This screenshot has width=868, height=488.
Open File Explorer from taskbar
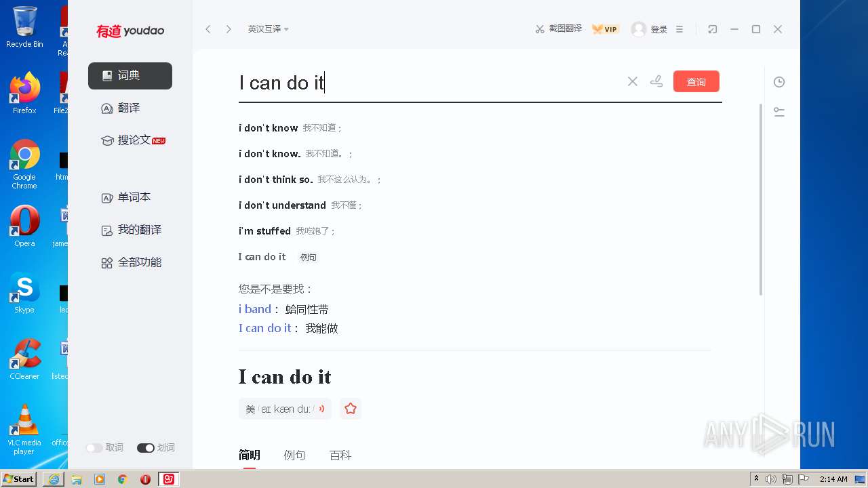[x=77, y=479]
